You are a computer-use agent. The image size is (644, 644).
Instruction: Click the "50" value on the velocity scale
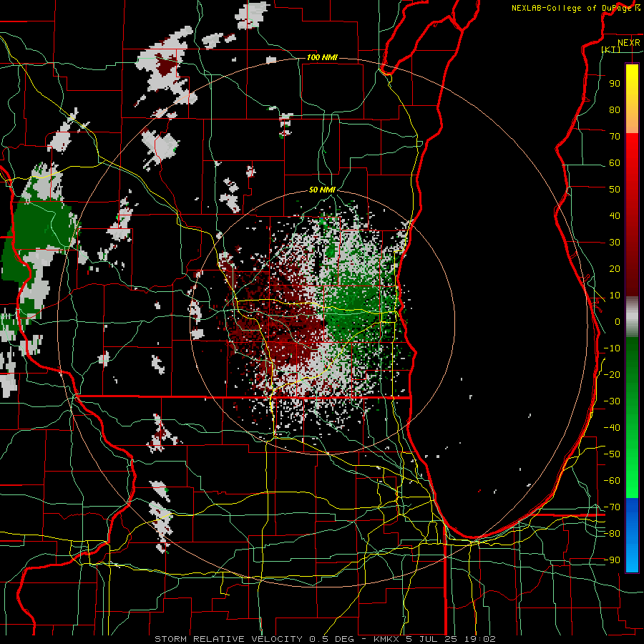tap(615, 190)
